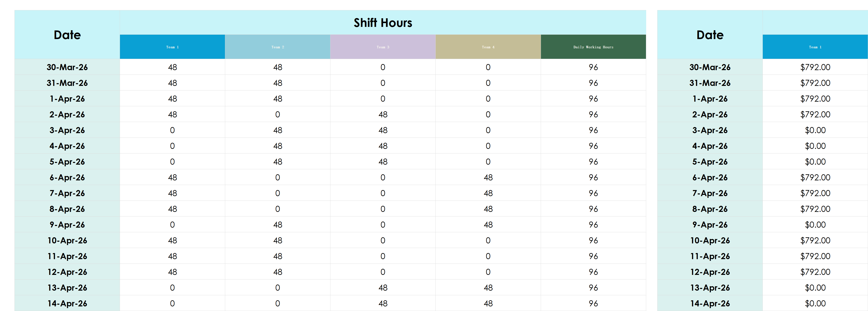Click Team 4 hours value for 1-Apr-26
This screenshot has width=868, height=311.
488,99
